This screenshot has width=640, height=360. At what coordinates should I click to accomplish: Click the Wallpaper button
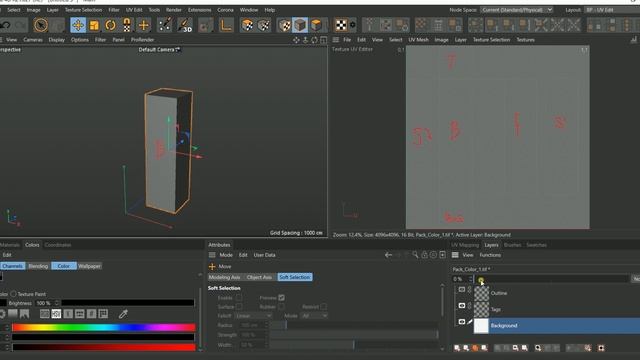[x=89, y=266]
